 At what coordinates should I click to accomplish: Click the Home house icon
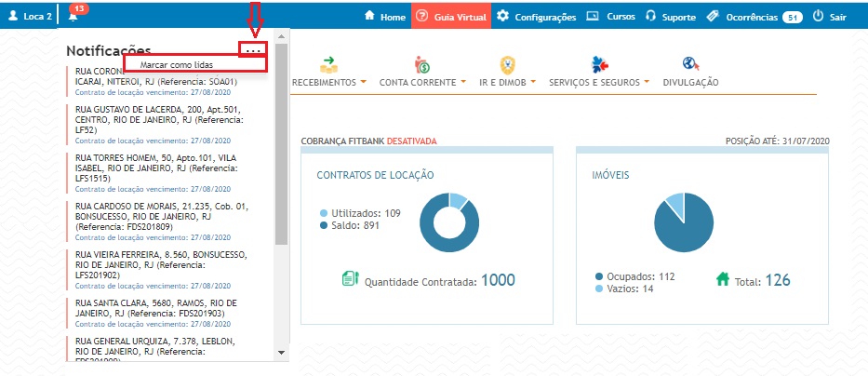[369, 17]
